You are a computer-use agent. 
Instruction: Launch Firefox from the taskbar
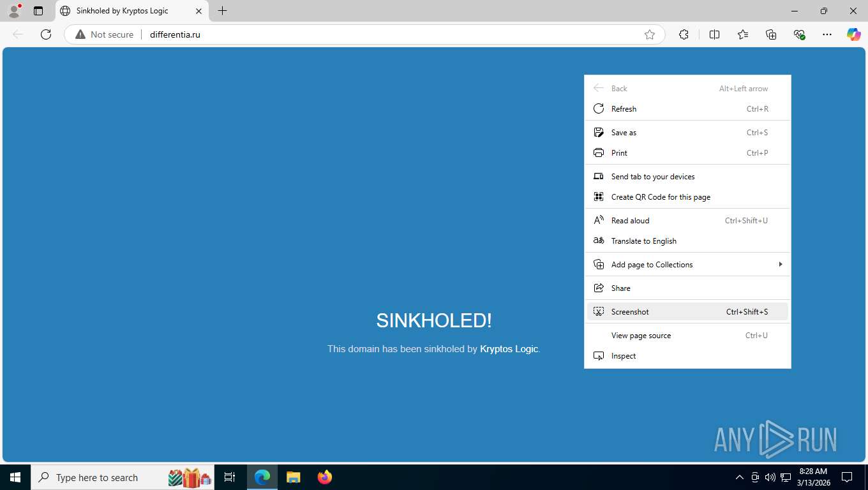[325, 477]
